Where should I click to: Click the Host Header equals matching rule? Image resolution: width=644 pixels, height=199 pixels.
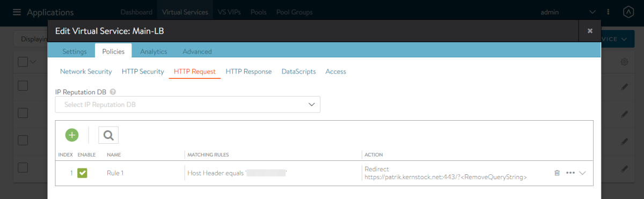[x=237, y=173]
